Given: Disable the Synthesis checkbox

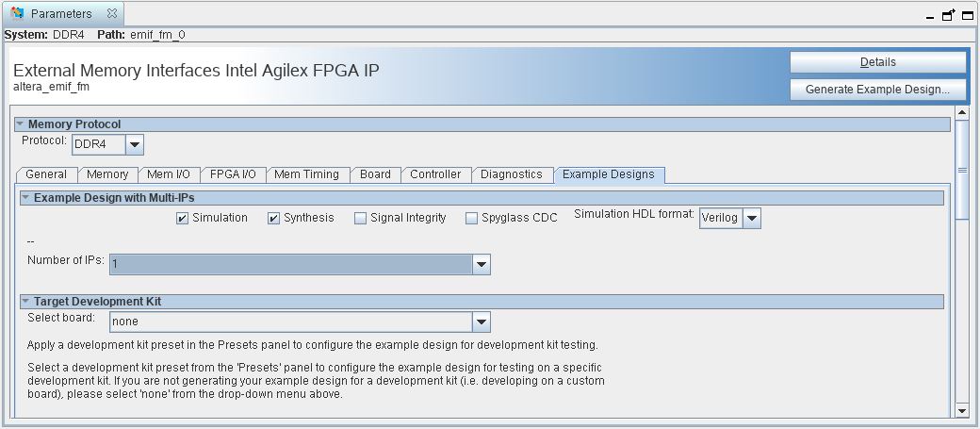Looking at the screenshot, I should click(274, 219).
